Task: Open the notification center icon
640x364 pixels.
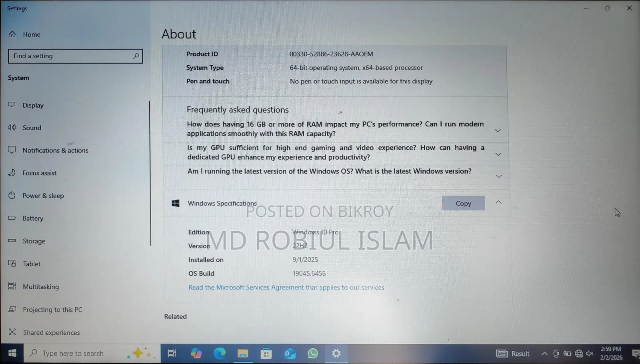Action: pyautogui.click(x=635, y=353)
